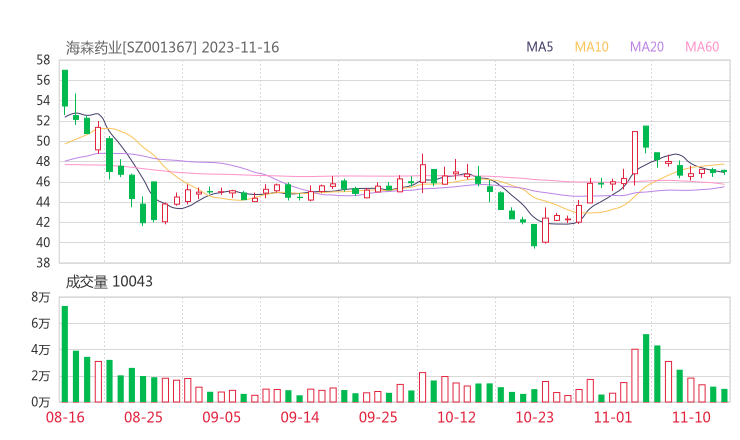Click the 50 price axis label
Viewport: 740px width, 440px height.
click(43, 141)
